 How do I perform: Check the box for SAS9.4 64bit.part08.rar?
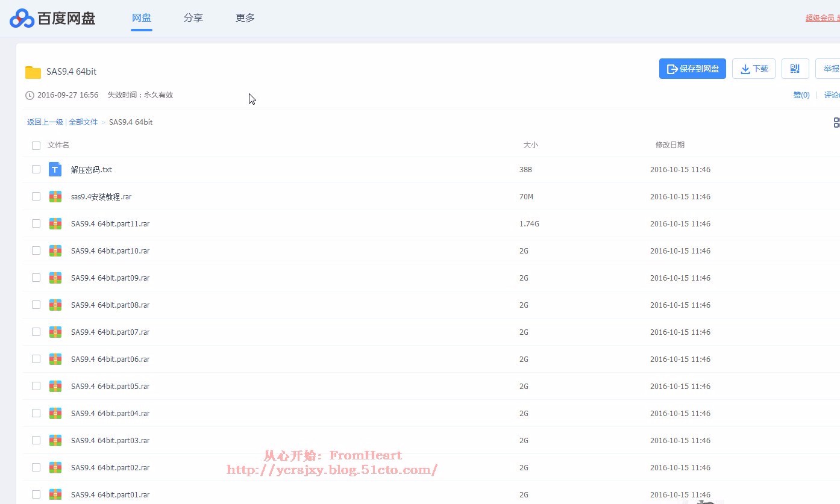pyautogui.click(x=36, y=305)
